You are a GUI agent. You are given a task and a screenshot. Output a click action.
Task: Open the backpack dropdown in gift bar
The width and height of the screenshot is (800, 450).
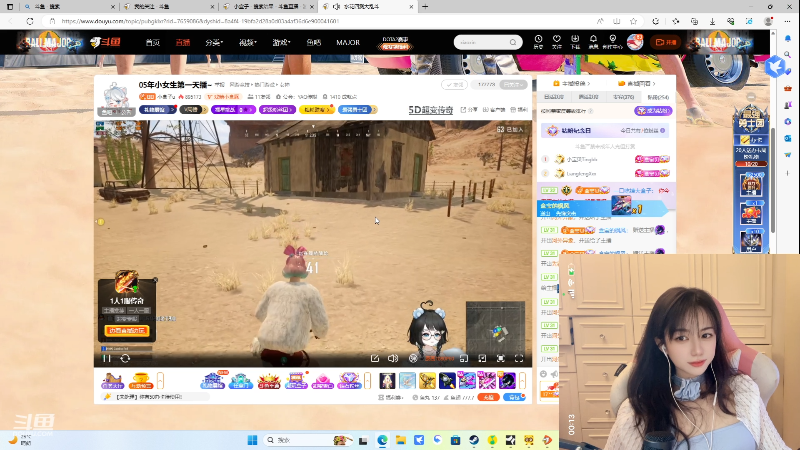[x=514, y=397]
